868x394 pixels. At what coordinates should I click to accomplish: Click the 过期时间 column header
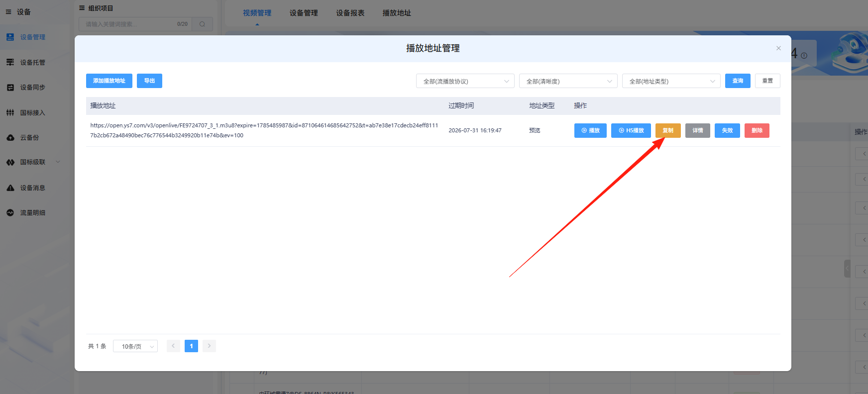pos(461,106)
